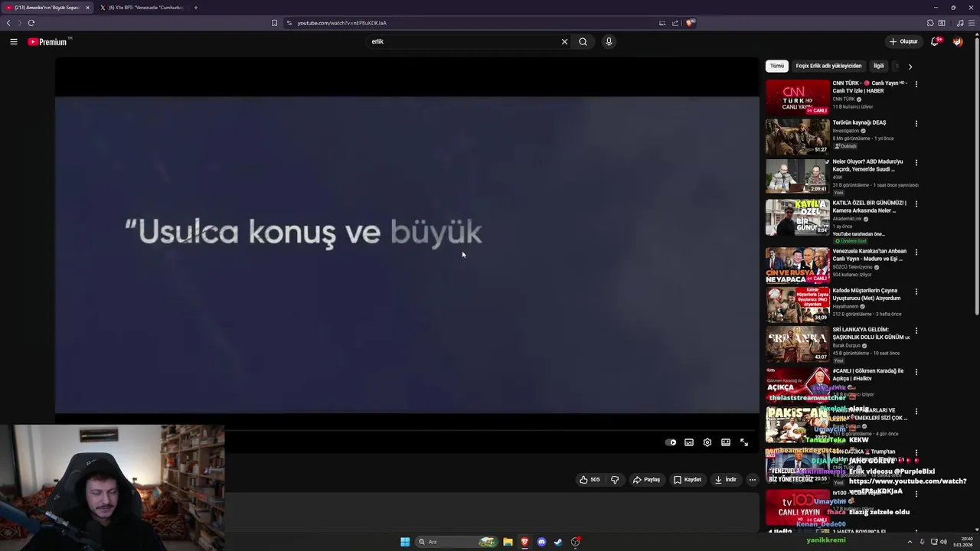
Task: Open Neler Oluyor? ABD Maduro'yu thumbnail
Action: (797, 176)
